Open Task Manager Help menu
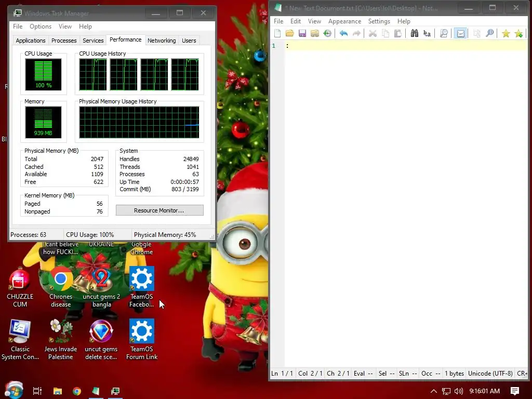Viewport: 532px width, 399px height. pos(85,26)
